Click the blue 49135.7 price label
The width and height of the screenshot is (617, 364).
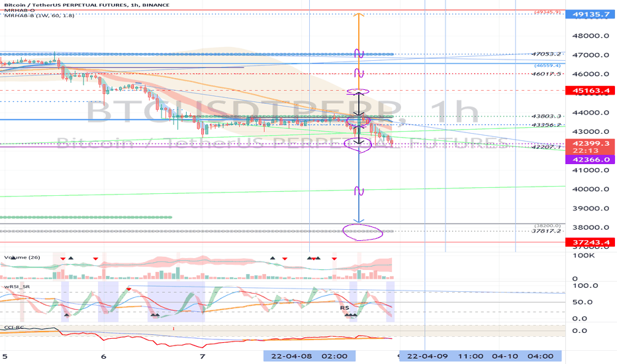click(x=591, y=14)
